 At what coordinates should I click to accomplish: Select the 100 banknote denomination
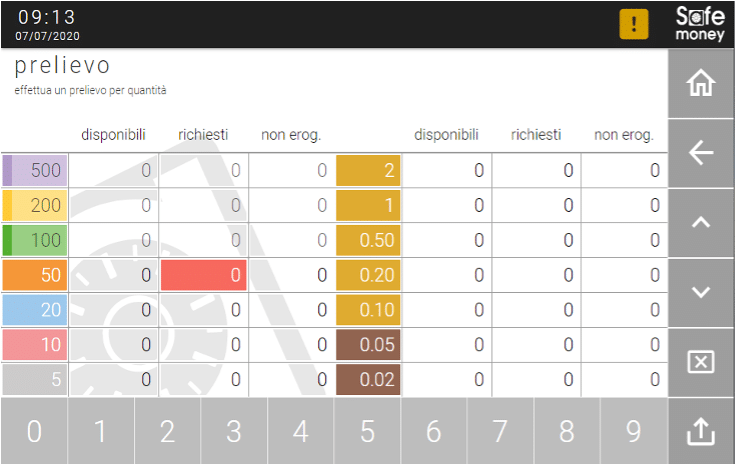[35, 240]
